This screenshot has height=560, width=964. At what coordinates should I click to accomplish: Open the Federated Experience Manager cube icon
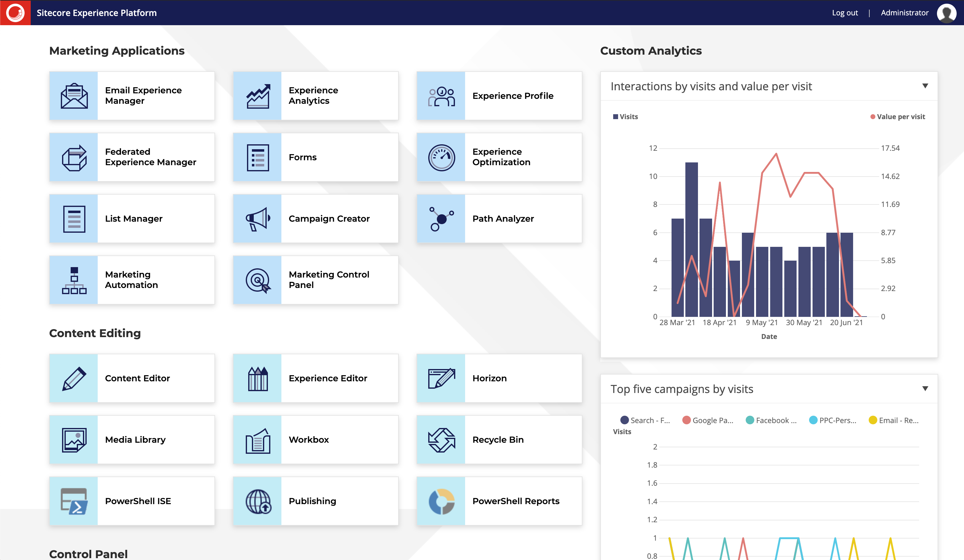click(x=74, y=157)
